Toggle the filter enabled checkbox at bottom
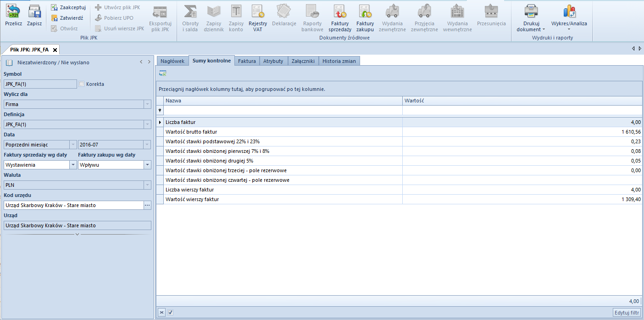This screenshot has width=644, height=320. tap(170, 313)
